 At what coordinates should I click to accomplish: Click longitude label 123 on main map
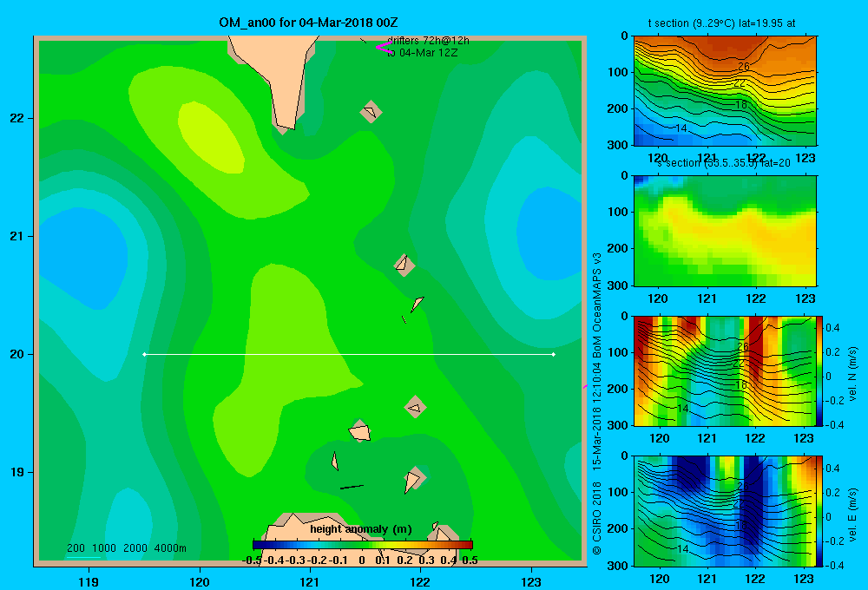[x=531, y=581]
